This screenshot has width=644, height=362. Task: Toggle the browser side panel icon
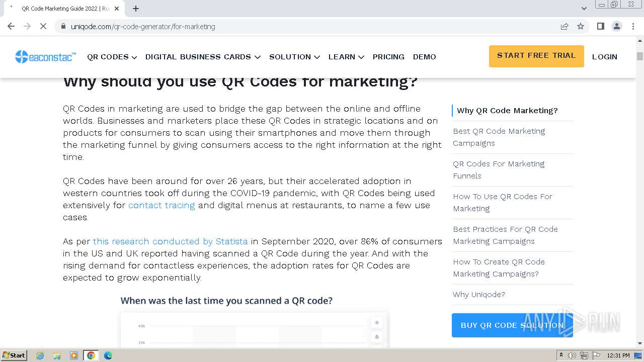coord(600,26)
